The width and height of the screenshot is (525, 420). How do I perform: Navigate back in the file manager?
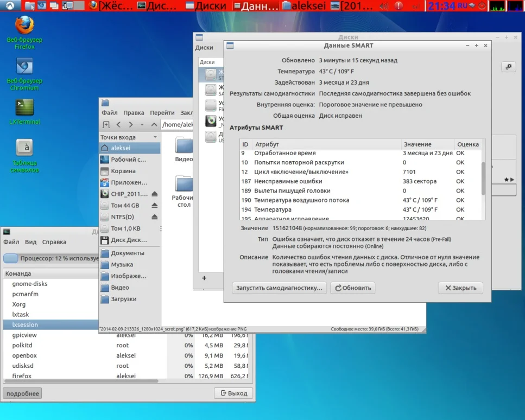118,125
